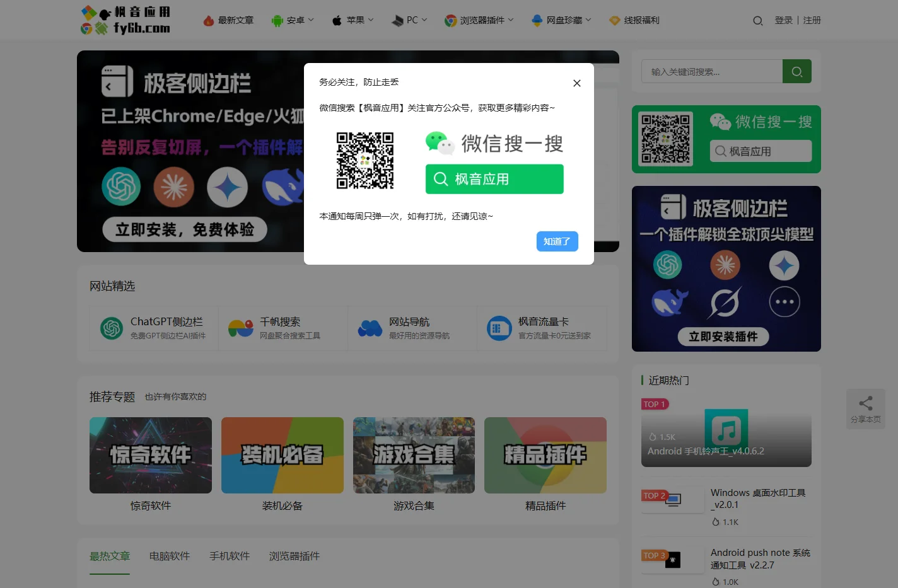Click the whale DeepSeek icon in sidebar ad

669,303
